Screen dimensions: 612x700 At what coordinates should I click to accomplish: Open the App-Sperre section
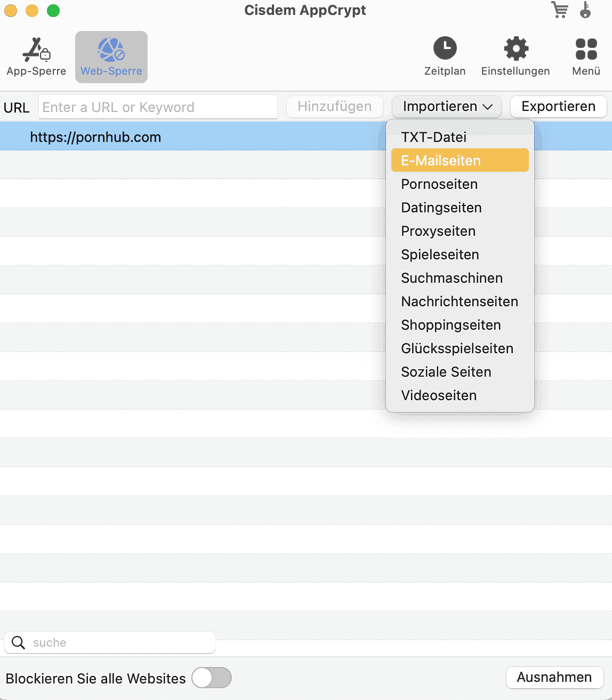tap(36, 57)
